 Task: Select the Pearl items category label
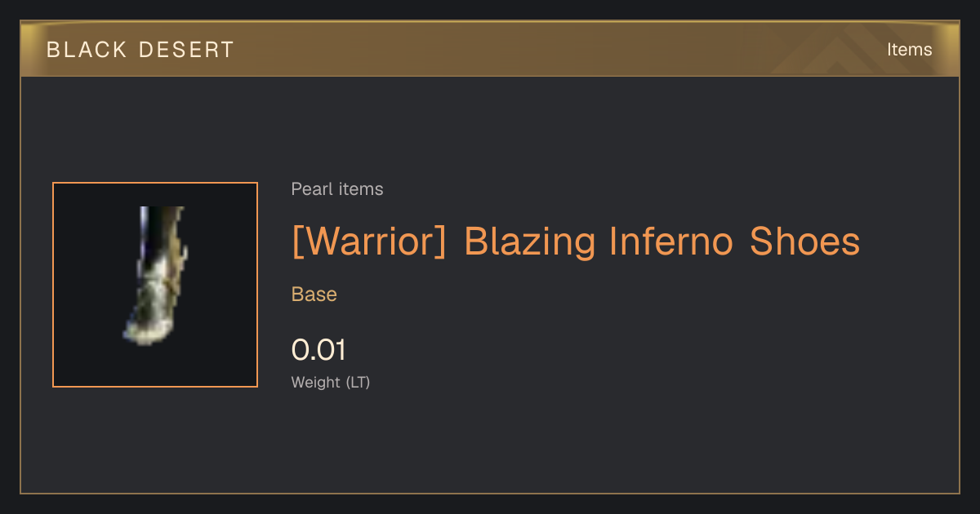pos(337,189)
